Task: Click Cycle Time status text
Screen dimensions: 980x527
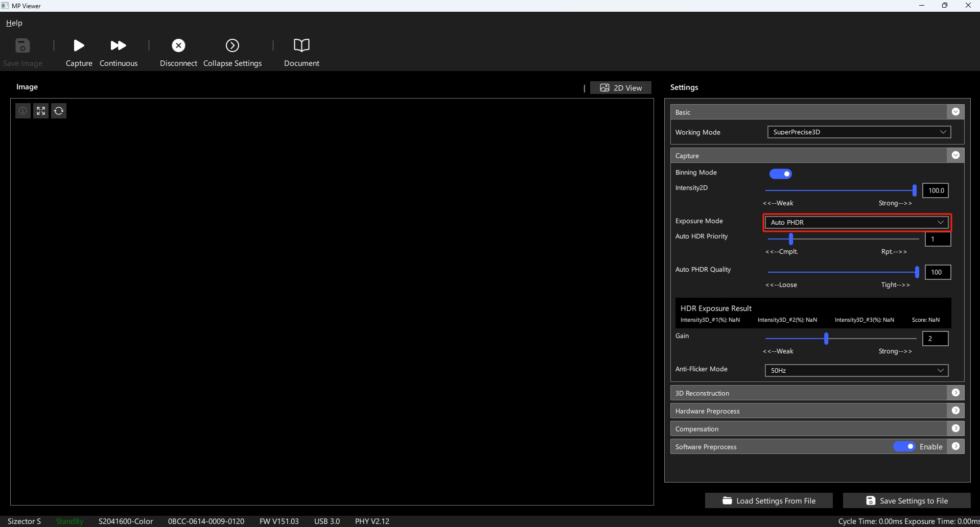Action: 871,521
